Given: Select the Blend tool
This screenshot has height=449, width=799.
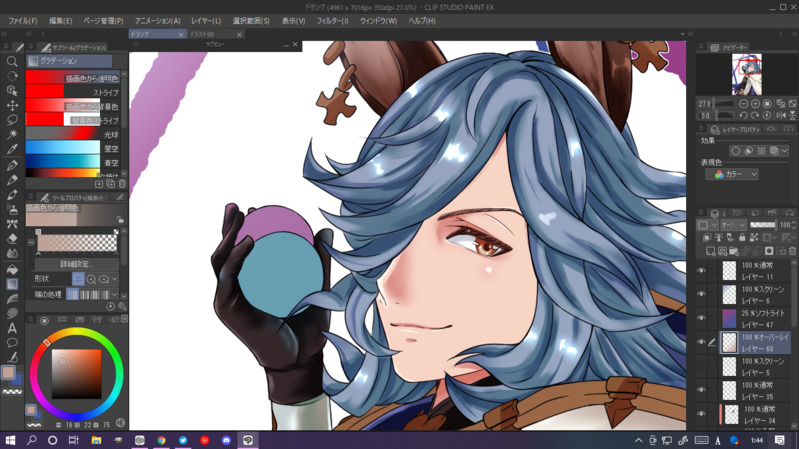Looking at the screenshot, I should (x=12, y=253).
